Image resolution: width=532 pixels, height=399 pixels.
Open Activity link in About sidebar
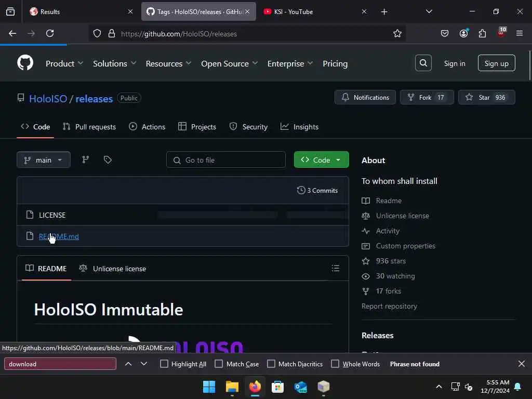click(388, 231)
